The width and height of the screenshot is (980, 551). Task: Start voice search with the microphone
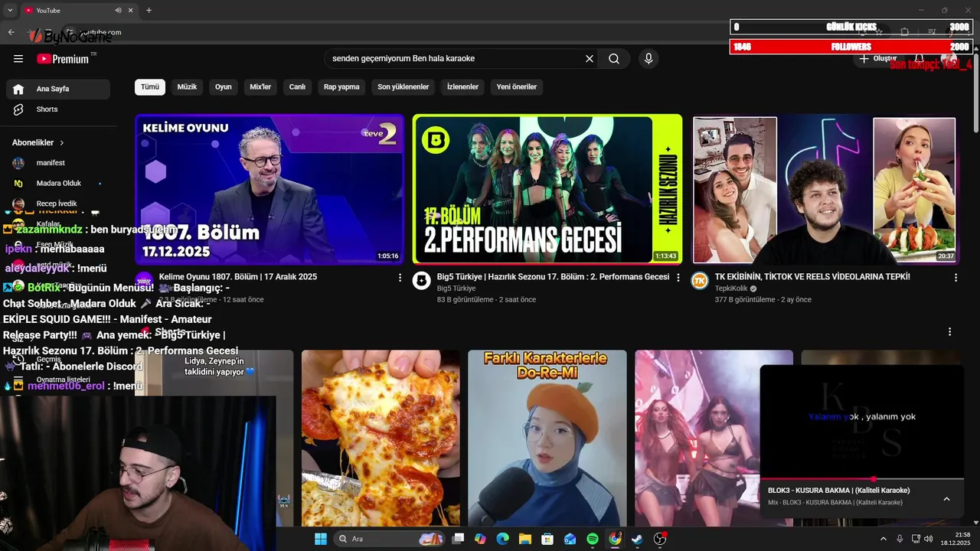click(x=648, y=59)
